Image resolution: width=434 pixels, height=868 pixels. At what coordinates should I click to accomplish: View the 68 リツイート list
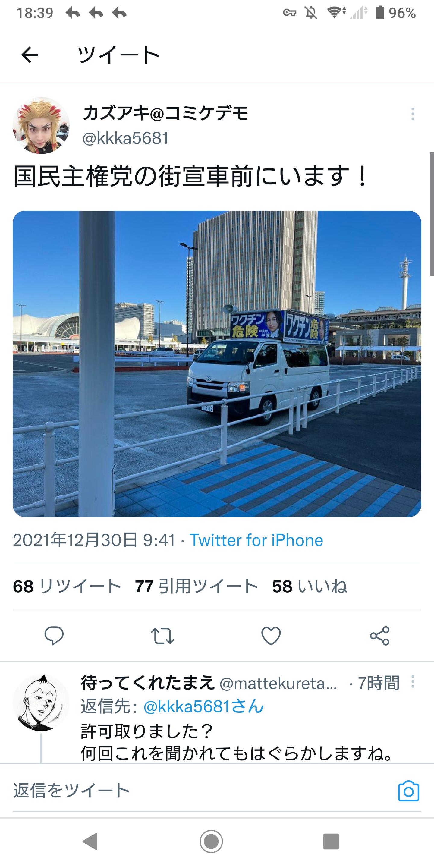pos(67,586)
